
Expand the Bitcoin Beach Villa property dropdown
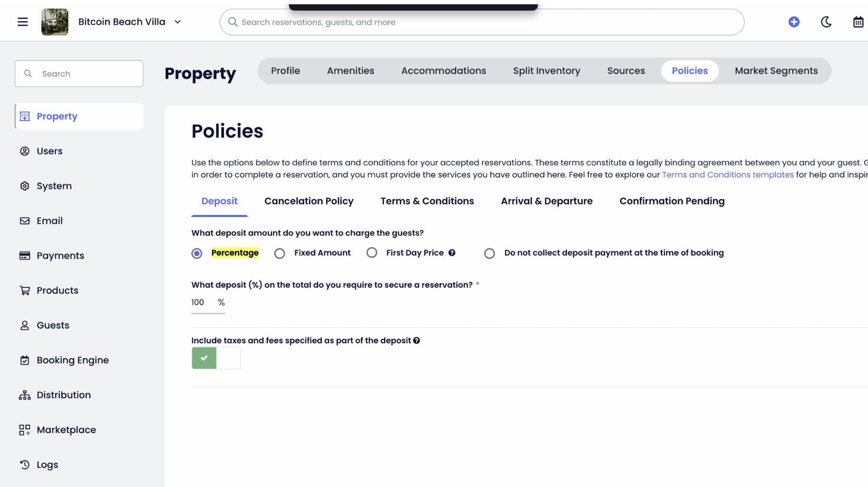point(177,22)
